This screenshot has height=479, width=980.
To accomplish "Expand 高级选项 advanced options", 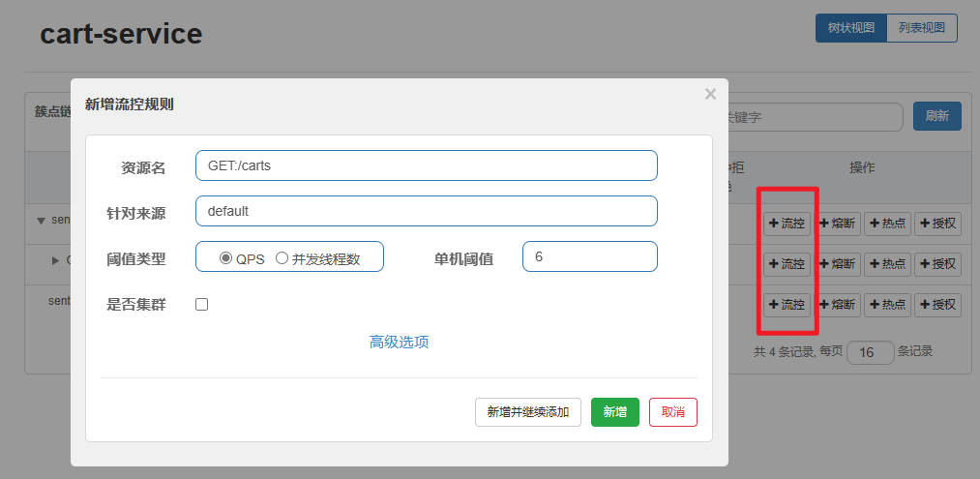I will tap(399, 342).
